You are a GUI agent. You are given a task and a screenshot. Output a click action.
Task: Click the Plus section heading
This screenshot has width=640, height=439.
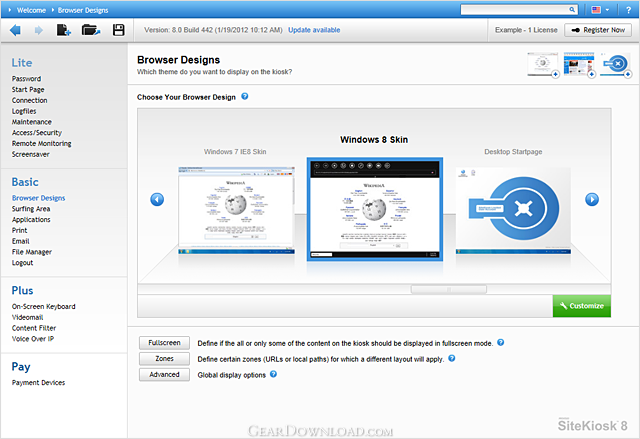[x=22, y=290]
